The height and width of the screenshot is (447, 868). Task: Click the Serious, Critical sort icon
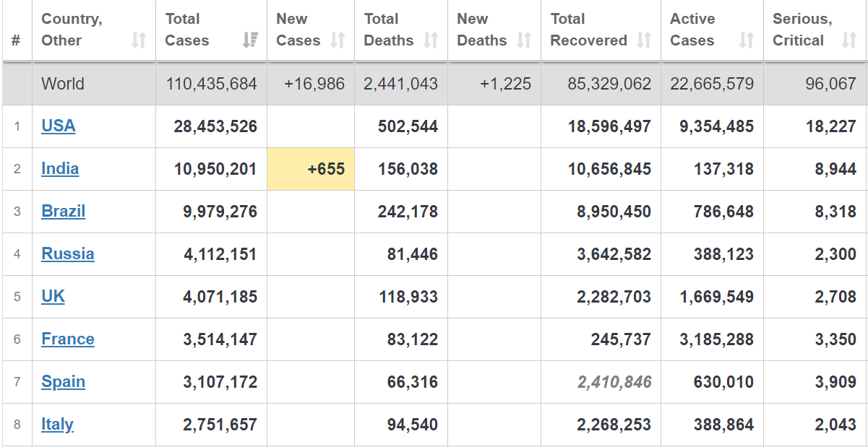coord(849,40)
